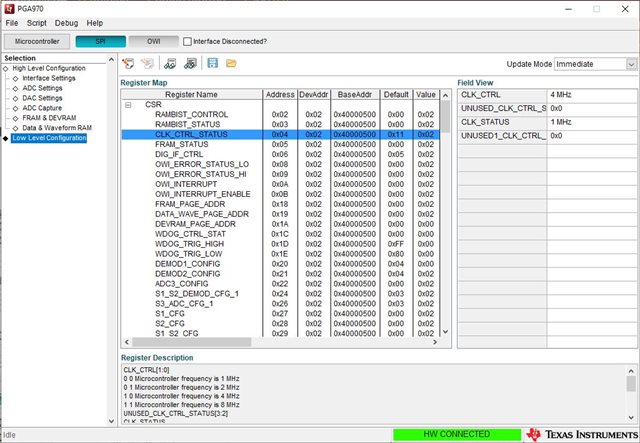Screen dimensions: 640x443
Task: Click the HW CONNECTED status indicator
Action: tap(457, 434)
